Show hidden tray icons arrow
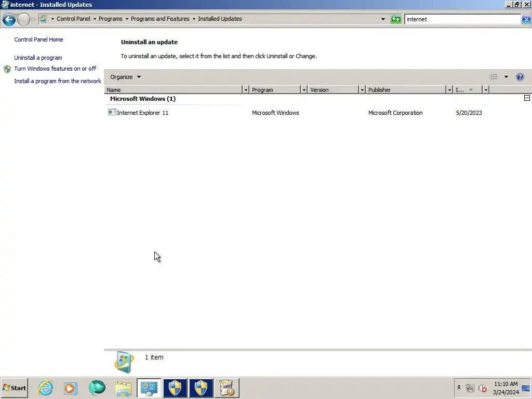Screen dimensions: 532x399 tap(459, 388)
